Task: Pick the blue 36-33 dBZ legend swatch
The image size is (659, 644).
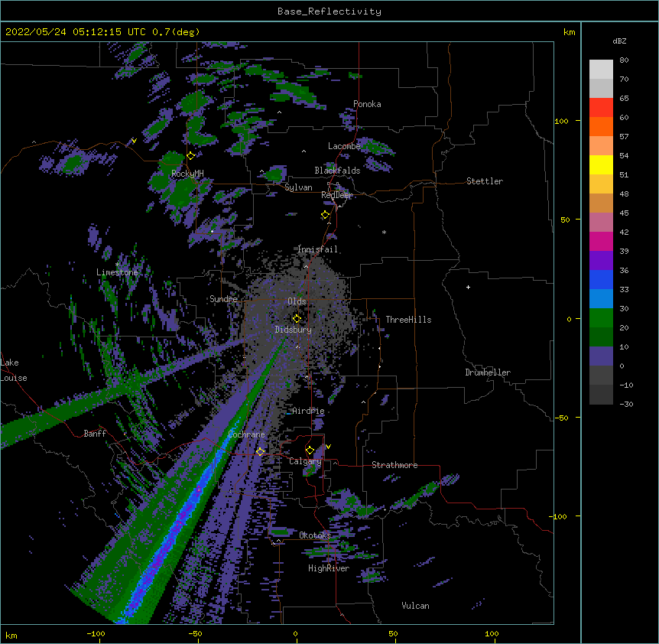Action: pyautogui.click(x=601, y=279)
